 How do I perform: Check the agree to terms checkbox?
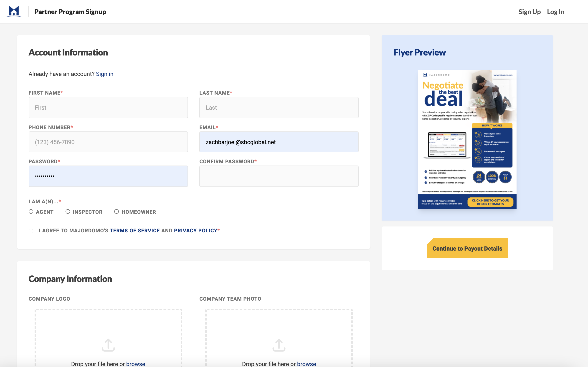coord(31,231)
